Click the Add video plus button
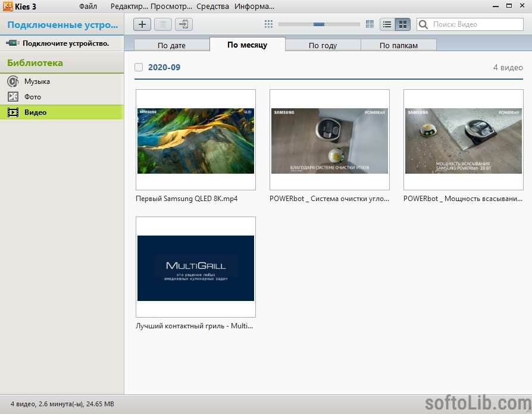Screen dimensions: 532x414 click(142, 24)
